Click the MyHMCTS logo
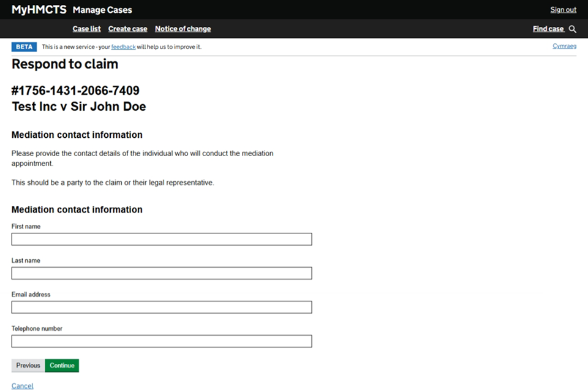This screenshot has height=392, width=588. (39, 10)
